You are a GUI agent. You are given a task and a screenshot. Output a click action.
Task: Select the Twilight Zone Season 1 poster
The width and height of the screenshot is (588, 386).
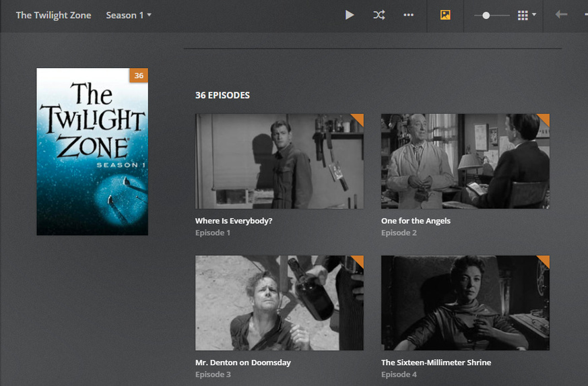pyautogui.click(x=92, y=152)
